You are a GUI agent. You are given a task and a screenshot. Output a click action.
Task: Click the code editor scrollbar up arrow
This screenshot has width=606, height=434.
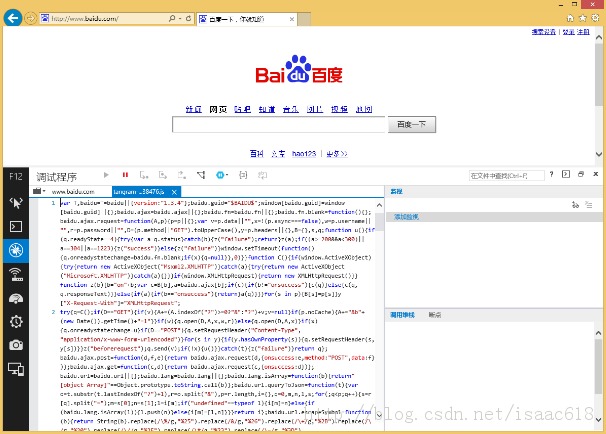click(x=380, y=205)
